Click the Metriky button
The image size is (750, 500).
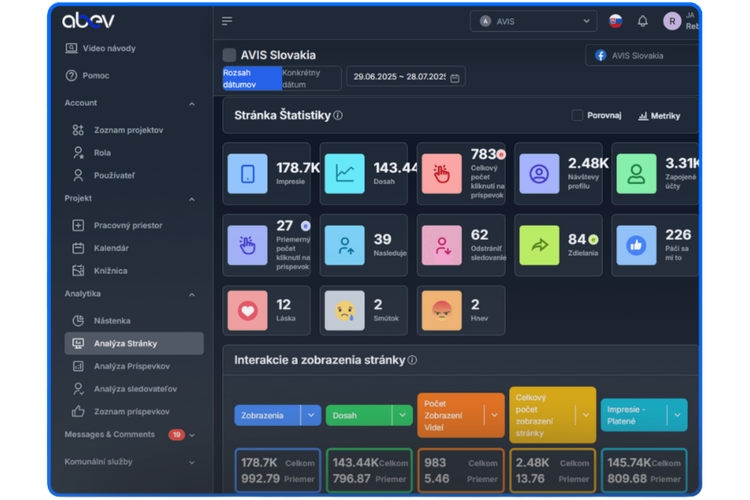659,116
